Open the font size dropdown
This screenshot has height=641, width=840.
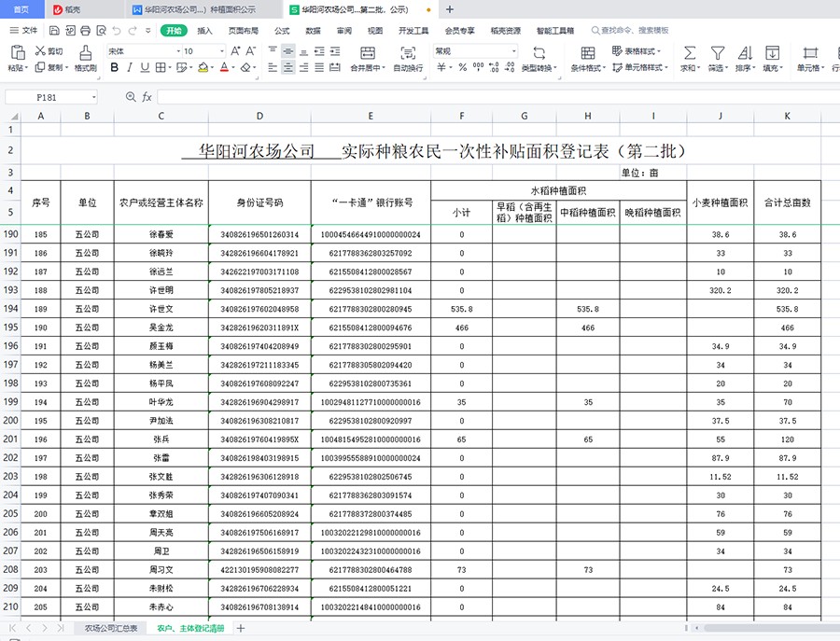click(x=220, y=51)
